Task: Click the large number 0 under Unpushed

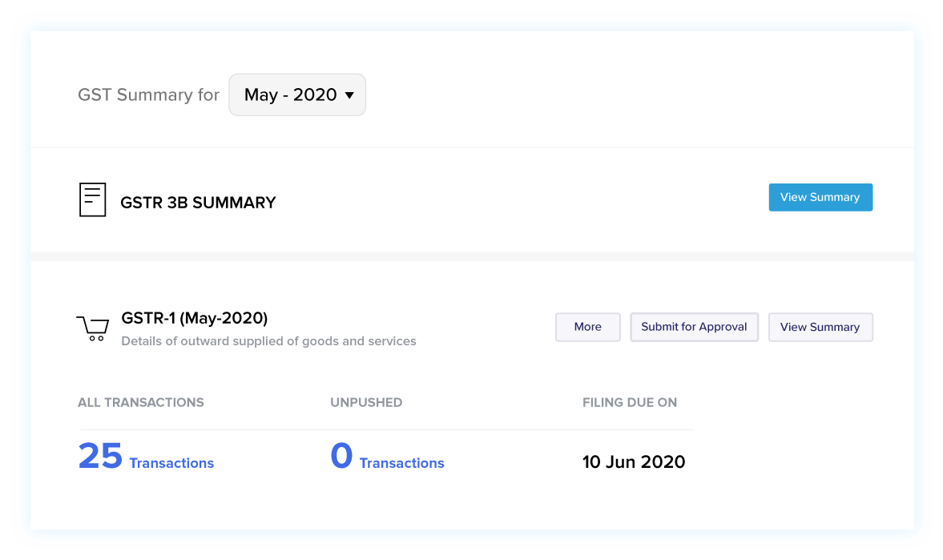Action: 341,456
